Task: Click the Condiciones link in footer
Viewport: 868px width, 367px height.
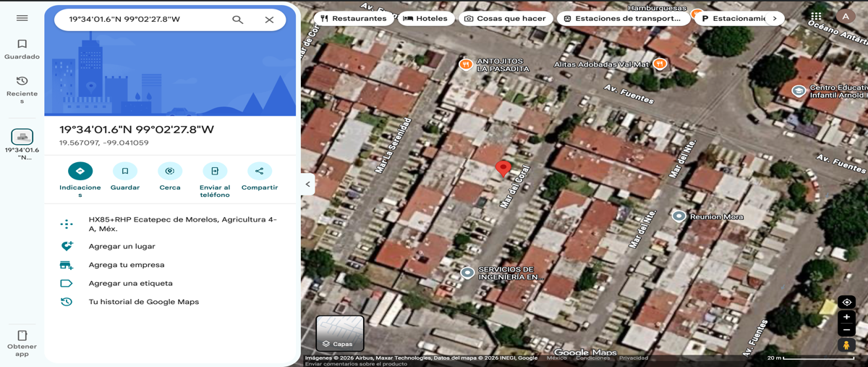Action: (x=592, y=358)
